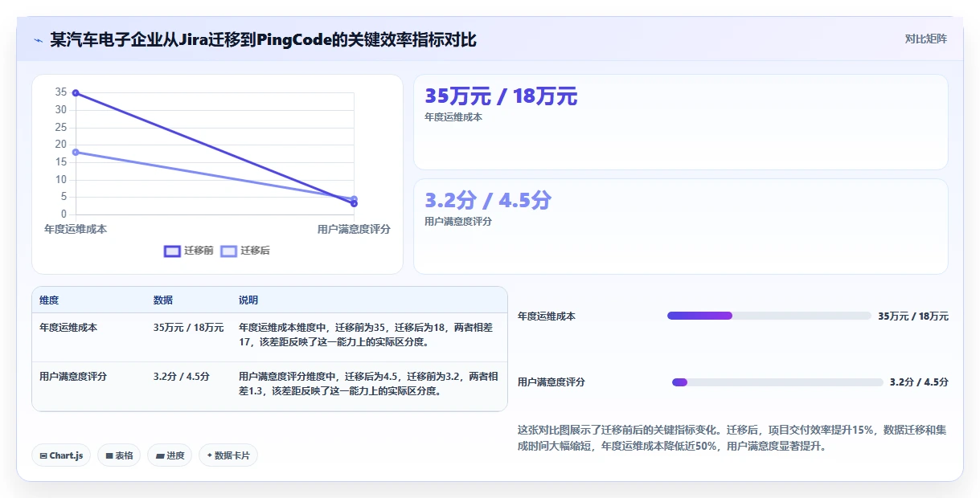Click the x-axis label 用户满意度评分

tap(354, 229)
